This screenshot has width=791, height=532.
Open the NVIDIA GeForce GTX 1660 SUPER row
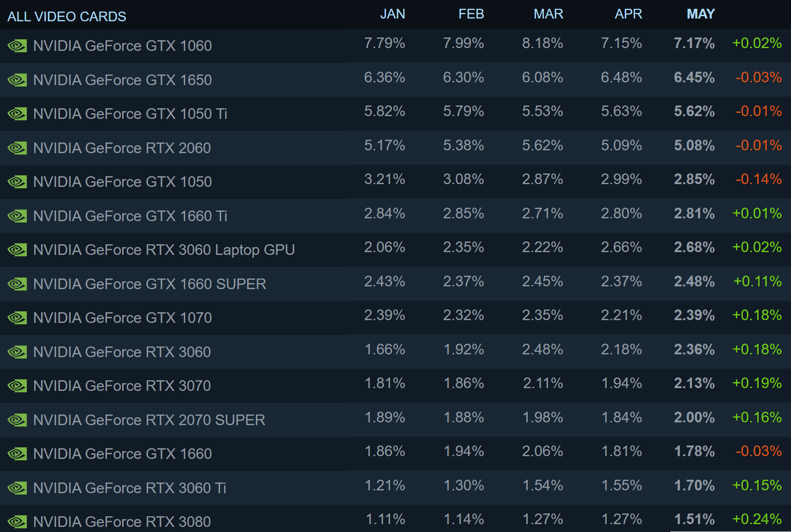pyautogui.click(x=395, y=284)
